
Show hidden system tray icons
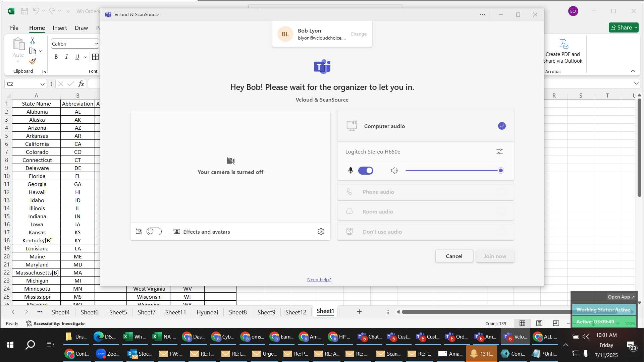[x=566, y=345]
